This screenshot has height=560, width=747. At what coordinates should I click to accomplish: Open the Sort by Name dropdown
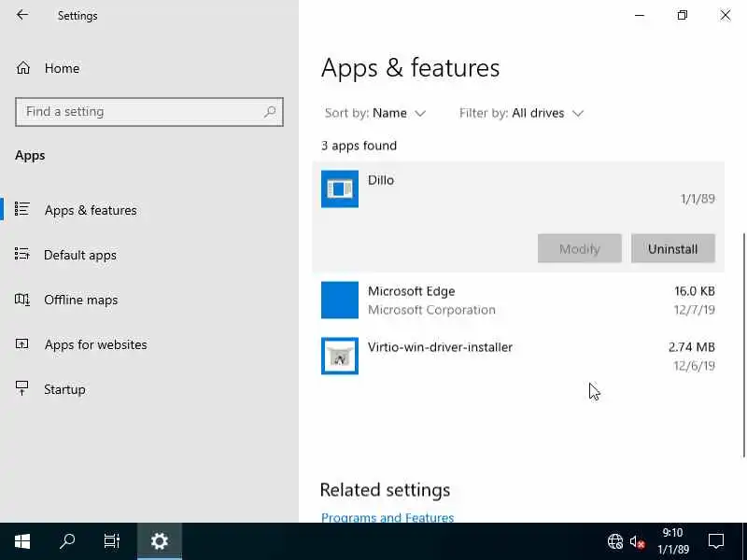375,113
